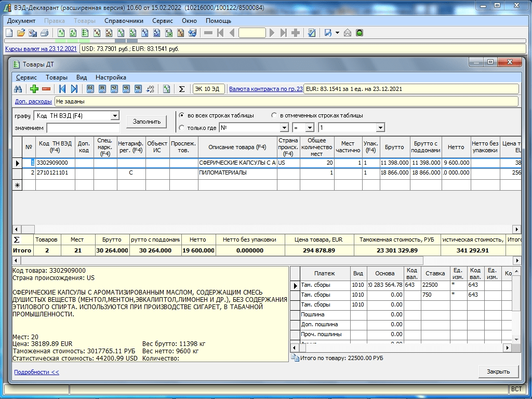
Task: Click the green traffic light icon
Action: 360,33
